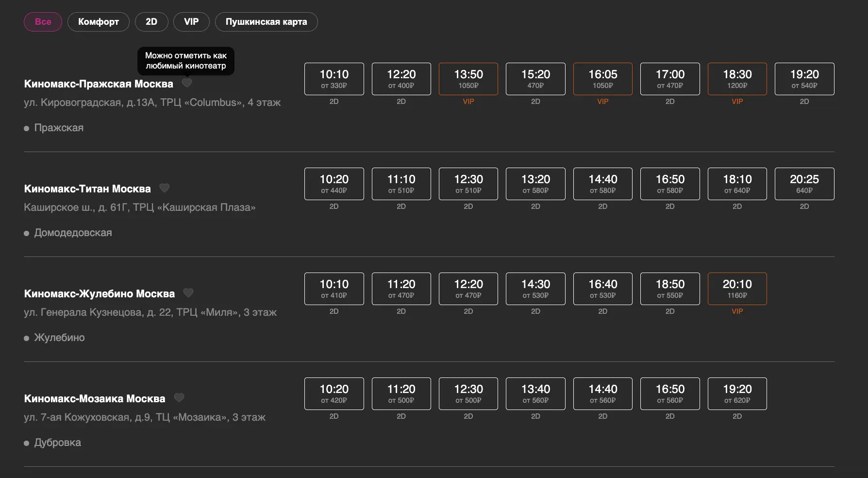Mark Киномакс-Пражская as favorite with heart icon
This screenshot has width=868, height=478.
coord(187,83)
